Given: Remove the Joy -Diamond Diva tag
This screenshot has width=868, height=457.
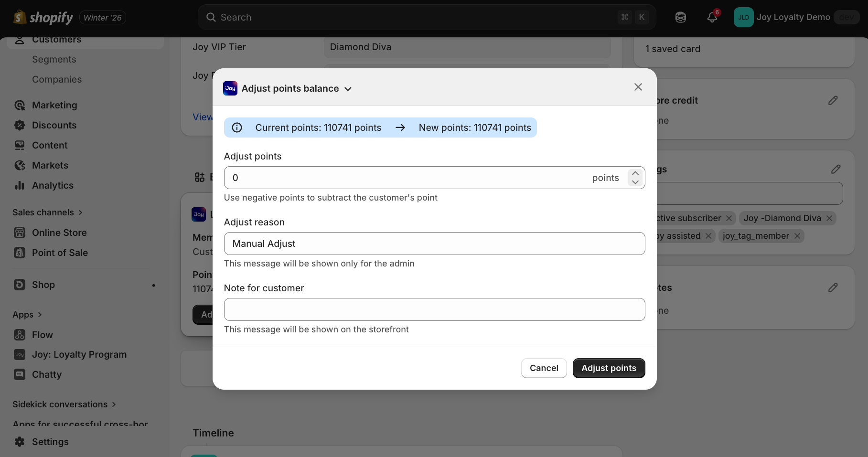Looking at the screenshot, I should click(x=829, y=218).
